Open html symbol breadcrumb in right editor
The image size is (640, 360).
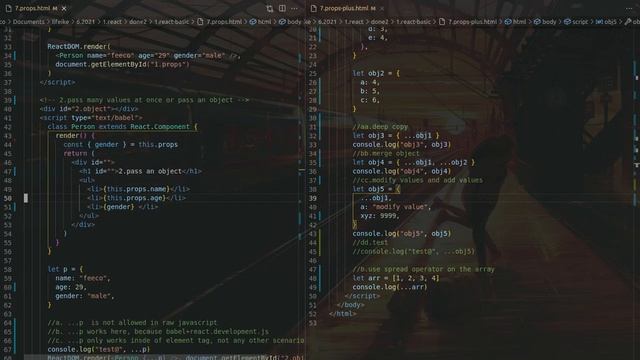[x=516, y=22]
